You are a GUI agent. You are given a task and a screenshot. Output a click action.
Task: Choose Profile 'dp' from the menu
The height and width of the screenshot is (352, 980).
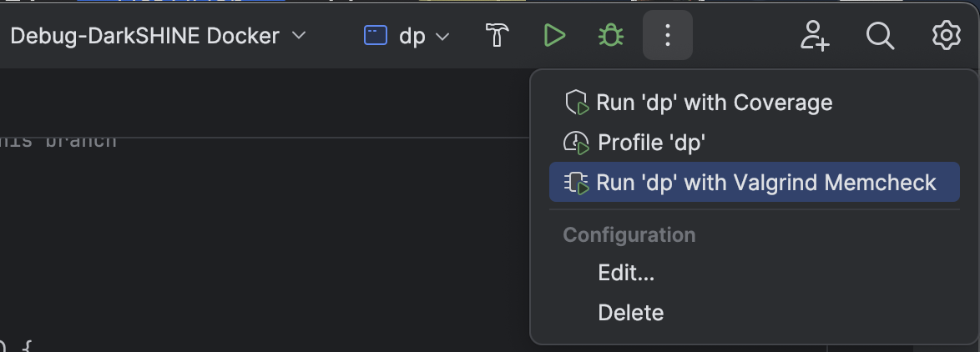651,143
